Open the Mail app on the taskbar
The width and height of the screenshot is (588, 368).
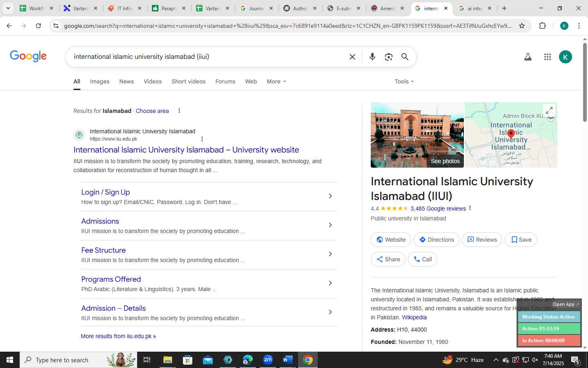[208, 360]
